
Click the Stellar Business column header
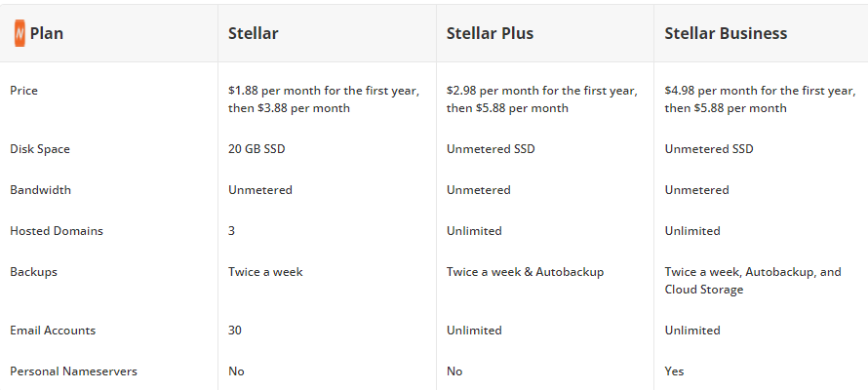point(726,33)
